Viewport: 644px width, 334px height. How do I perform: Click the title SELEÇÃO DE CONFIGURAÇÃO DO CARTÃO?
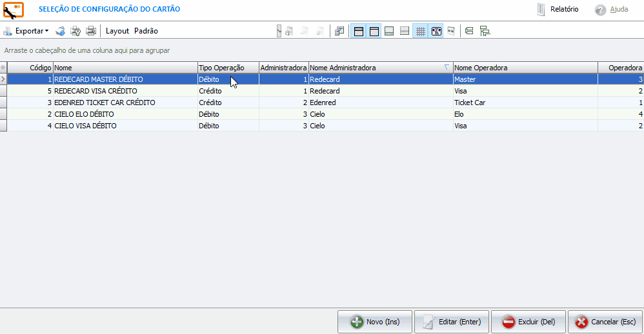[x=109, y=9]
